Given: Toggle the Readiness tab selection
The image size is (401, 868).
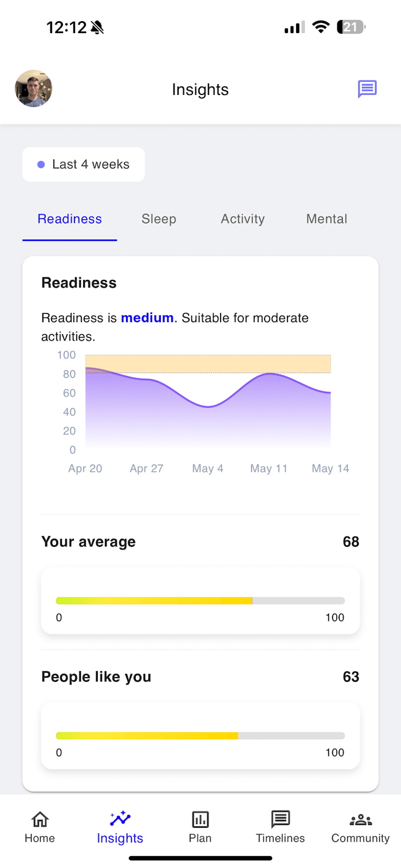Looking at the screenshot, I should click(69, 219).
